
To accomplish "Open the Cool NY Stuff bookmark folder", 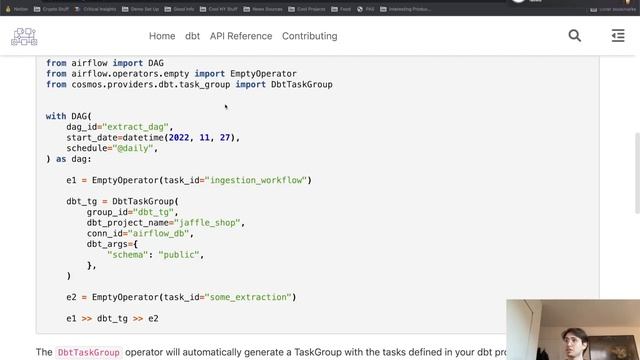I will 218,9.
